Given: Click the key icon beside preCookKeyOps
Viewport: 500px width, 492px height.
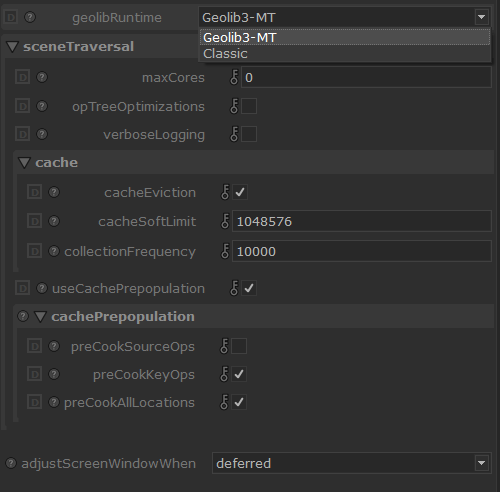Looking at the screenshot, I should click(x=224, y=374).
